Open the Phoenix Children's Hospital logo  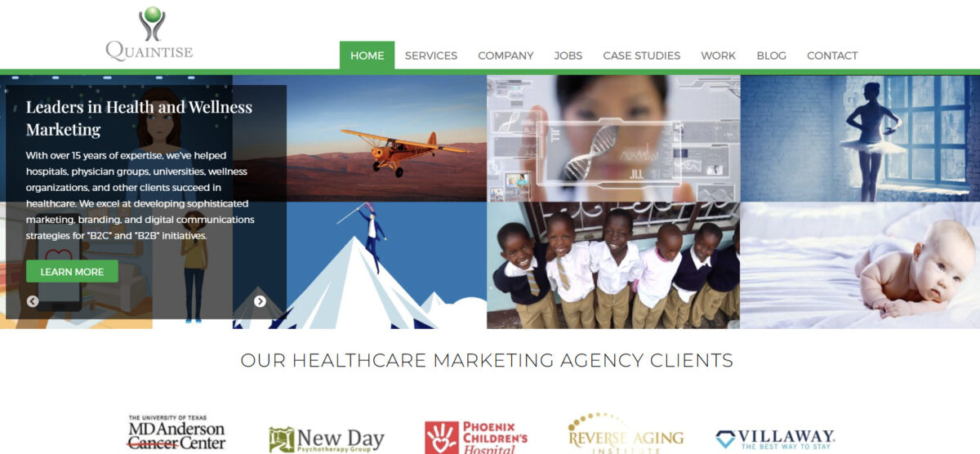pyautogui.click(x=476, y=438)
